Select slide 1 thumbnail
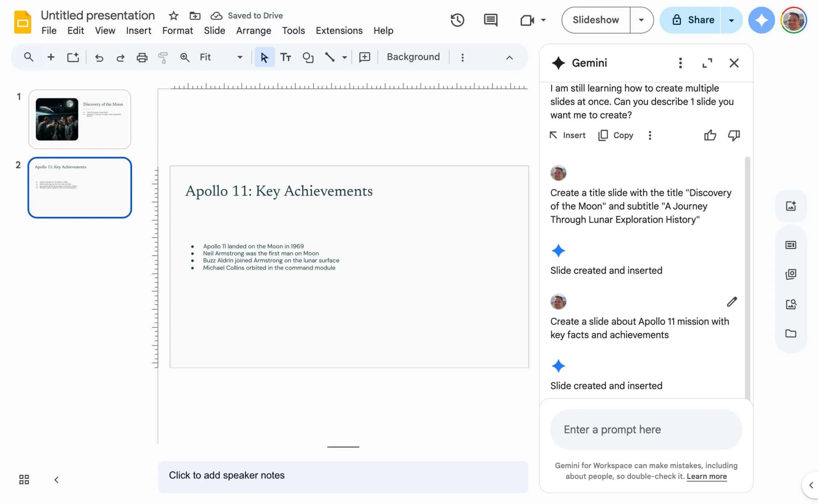This screenshot has height=504, width=818. coord(80,119)
